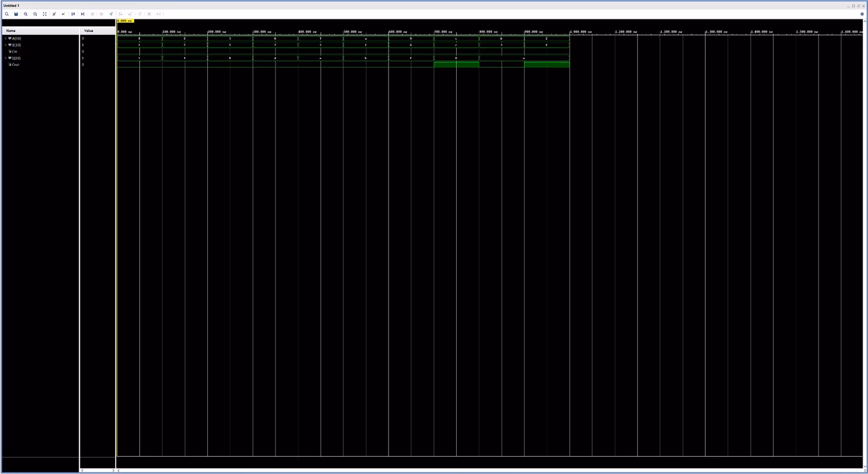
Task: Select the Untitled 1 waveform tab
Action: click(x=11, y=5)
